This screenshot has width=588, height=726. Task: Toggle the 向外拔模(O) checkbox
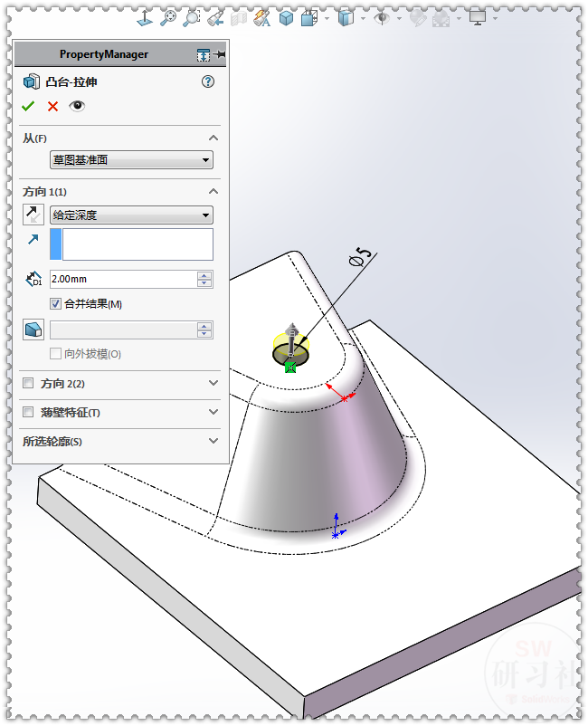(55, 354)
